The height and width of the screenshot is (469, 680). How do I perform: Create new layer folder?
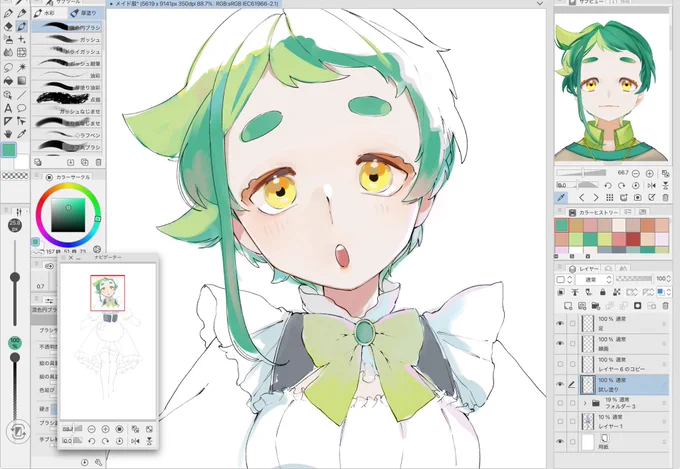(x=595, y=306)
